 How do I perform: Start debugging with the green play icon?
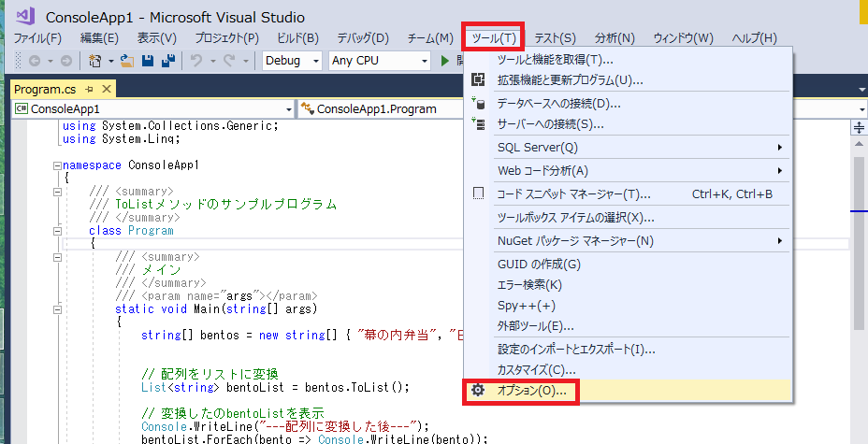click(x=444, y=61)
